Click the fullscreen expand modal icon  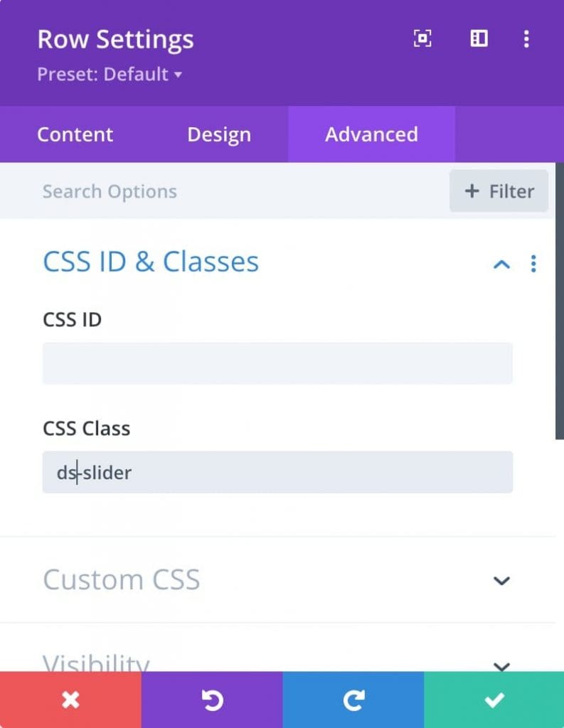(x=422, y=38)
